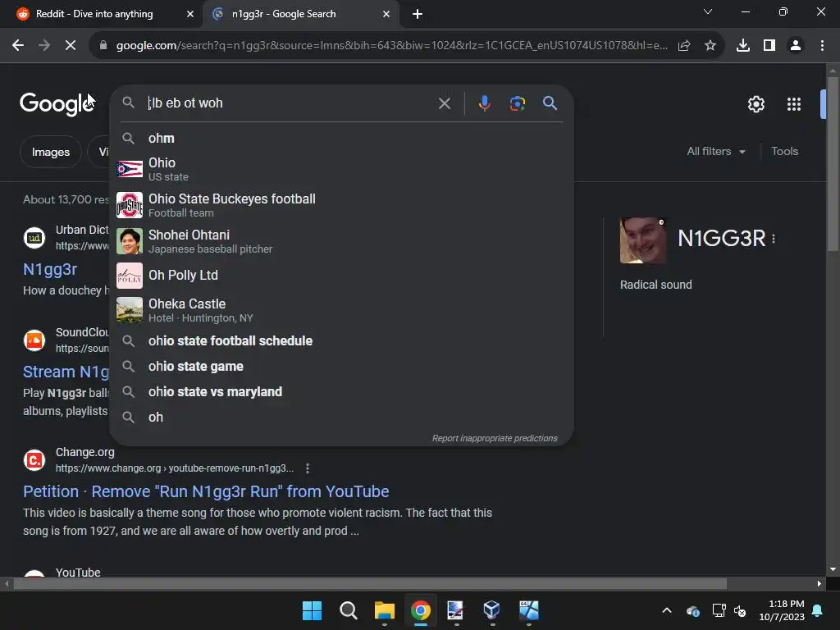Open the Tools search options
Viewport: 840px width, 630px height.
point(785,152)
